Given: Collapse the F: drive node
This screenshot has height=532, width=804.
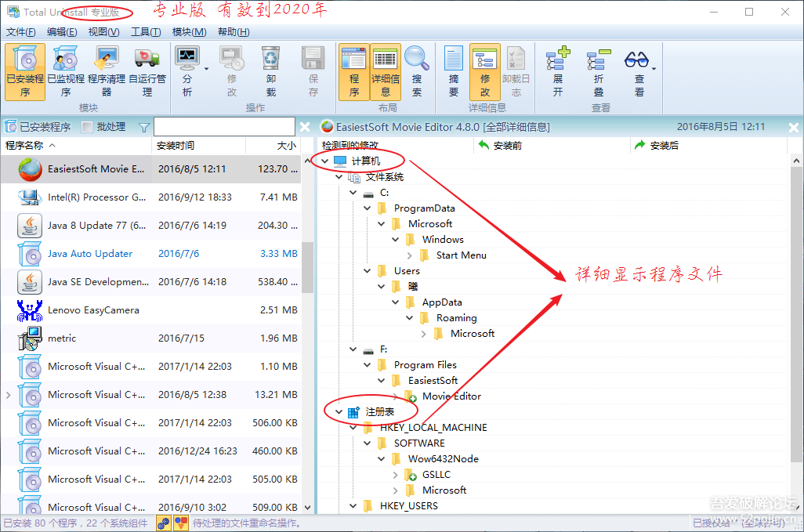Looking at the screenshot, I should point(353,349).
